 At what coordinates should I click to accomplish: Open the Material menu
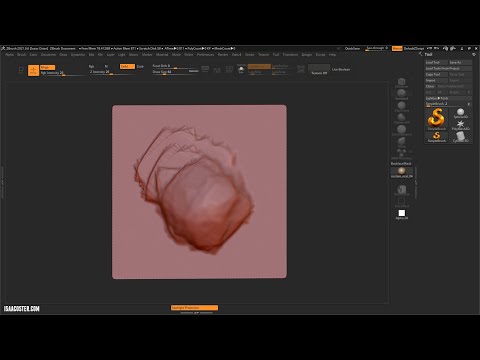coord(162,55)
